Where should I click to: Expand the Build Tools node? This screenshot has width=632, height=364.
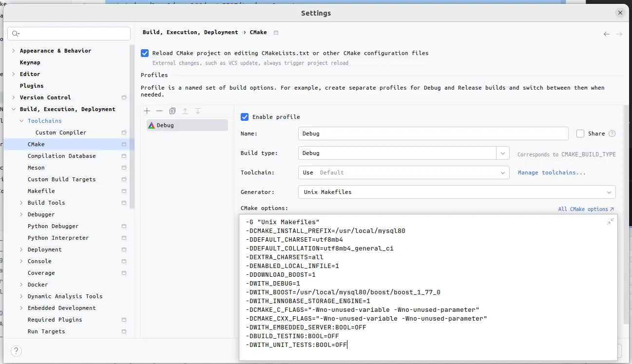tap(21, 203)
